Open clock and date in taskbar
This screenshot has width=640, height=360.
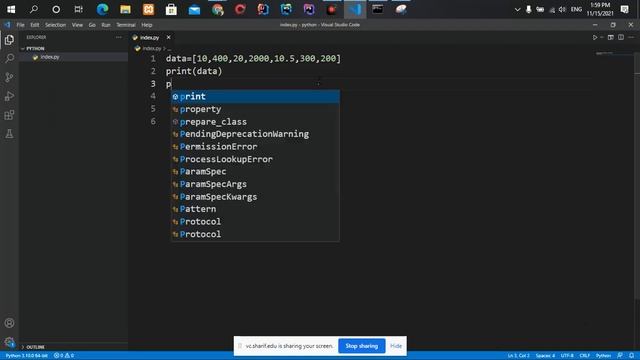(x=600, y=9)
